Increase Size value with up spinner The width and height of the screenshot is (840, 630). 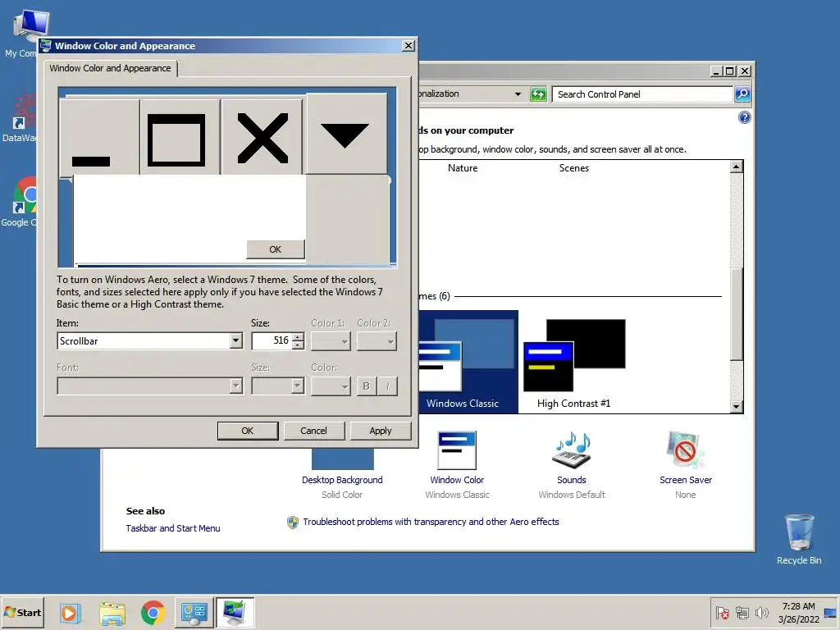298,337
